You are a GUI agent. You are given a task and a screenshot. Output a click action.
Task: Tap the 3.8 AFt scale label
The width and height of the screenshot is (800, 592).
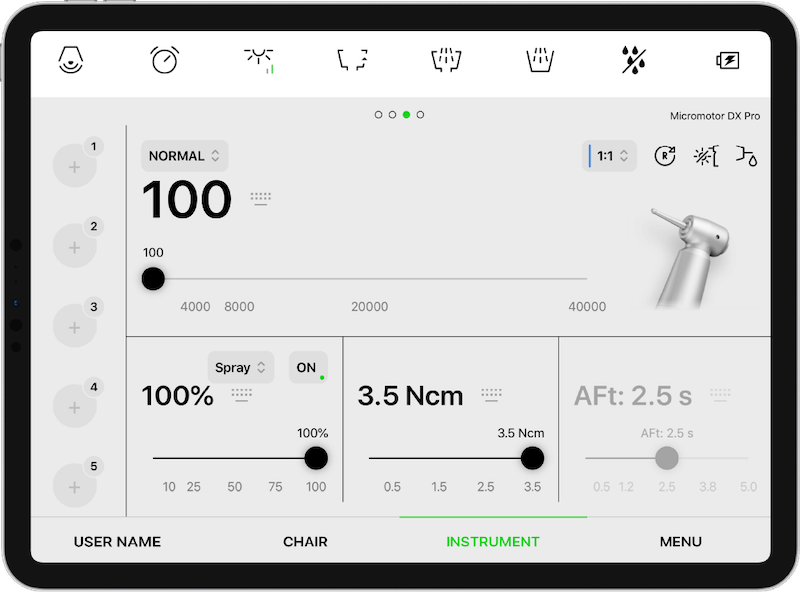coord(708,486)
